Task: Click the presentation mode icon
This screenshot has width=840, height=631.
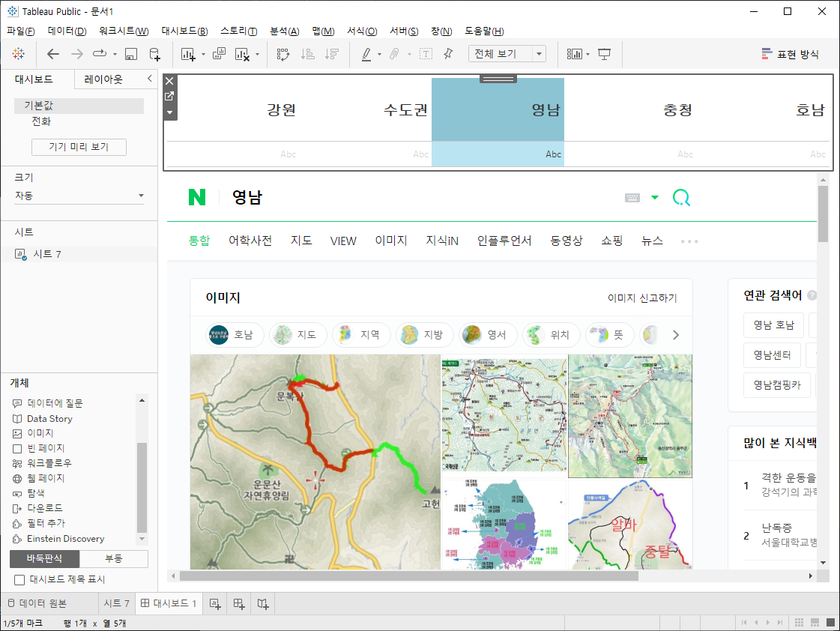Action: pyautogui.click(x=604, y=53)
